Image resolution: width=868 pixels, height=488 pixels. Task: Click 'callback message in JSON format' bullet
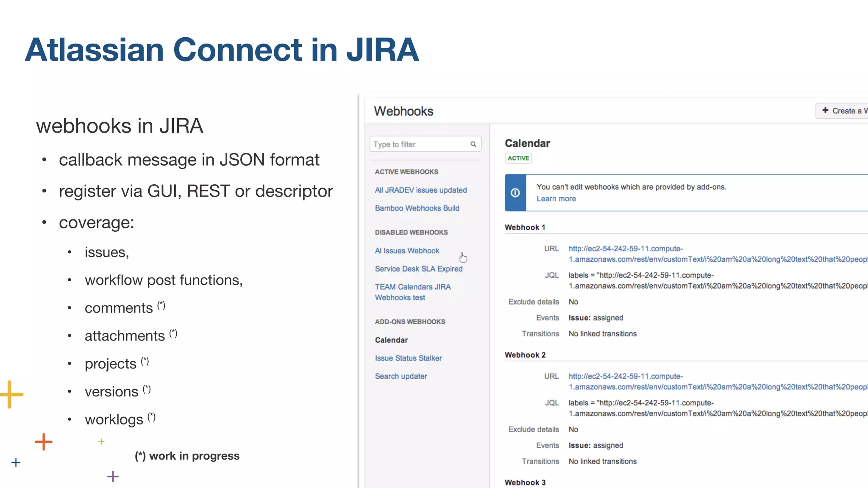(189, 160)
